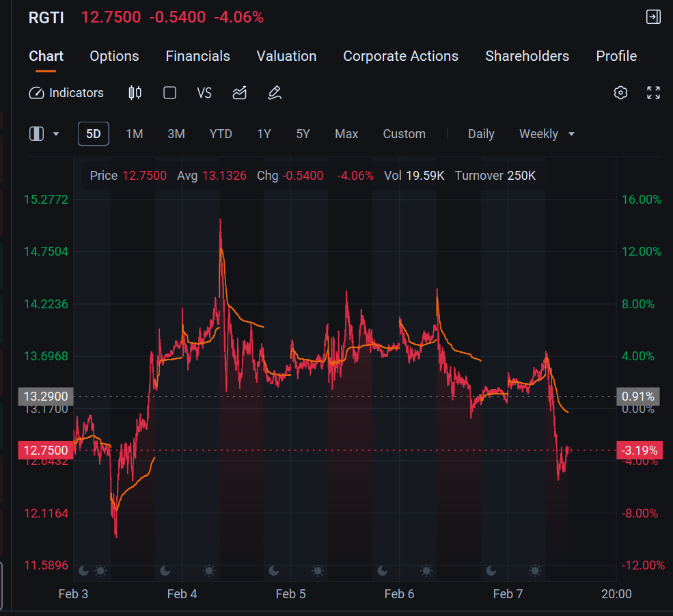Expand the Weekly interval dropdown arrow

click(571, 134)
